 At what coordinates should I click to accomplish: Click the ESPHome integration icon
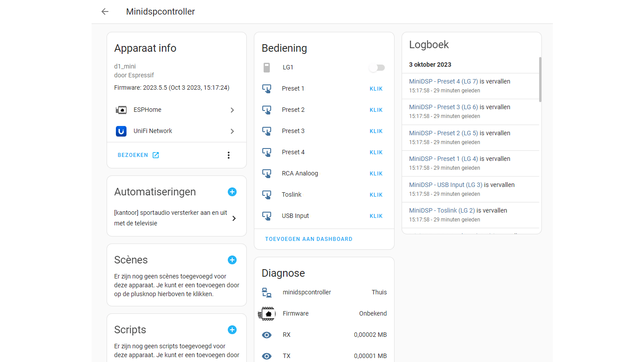coord(121,110)
